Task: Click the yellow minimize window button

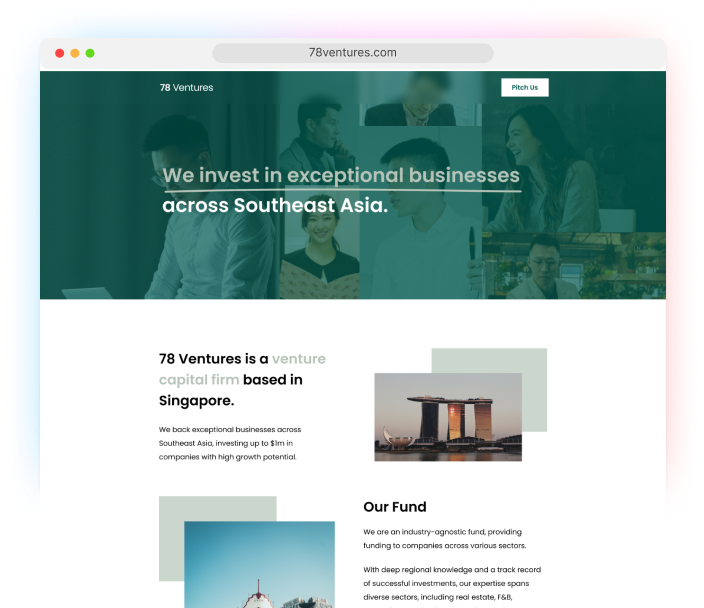Action: click(x=75, y=53)
